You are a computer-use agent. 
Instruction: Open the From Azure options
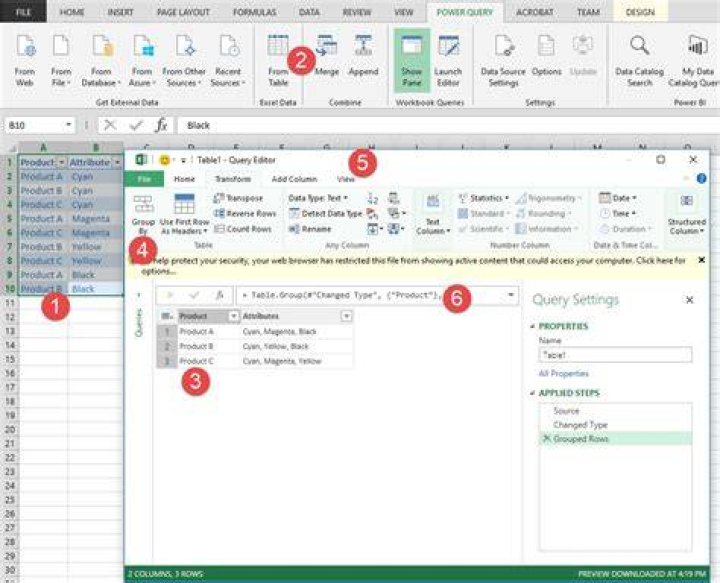143,60
